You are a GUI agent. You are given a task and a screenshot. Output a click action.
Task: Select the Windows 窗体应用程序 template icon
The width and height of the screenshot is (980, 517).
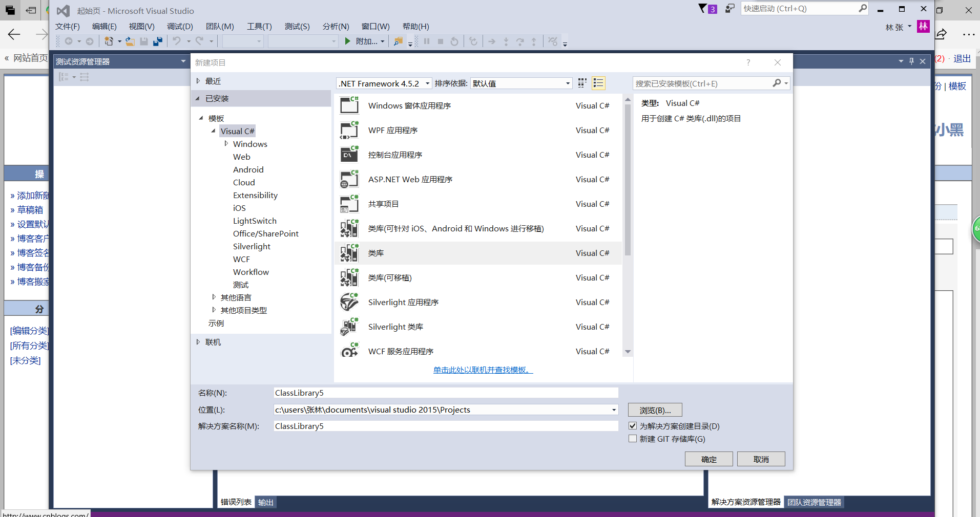[x=350, y=105]
